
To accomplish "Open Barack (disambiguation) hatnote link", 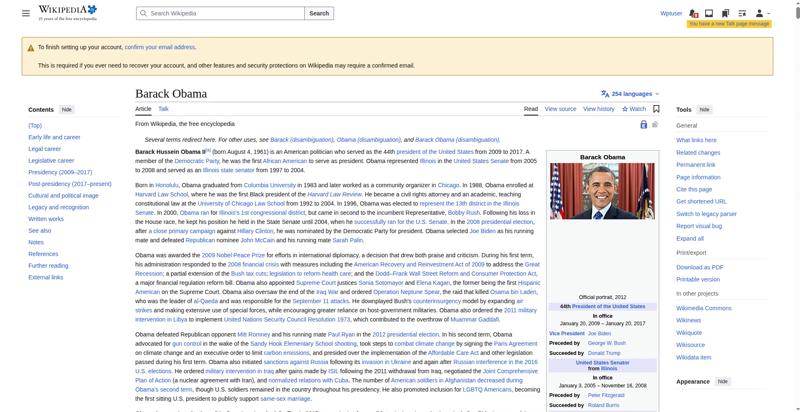I will (302, 140).
